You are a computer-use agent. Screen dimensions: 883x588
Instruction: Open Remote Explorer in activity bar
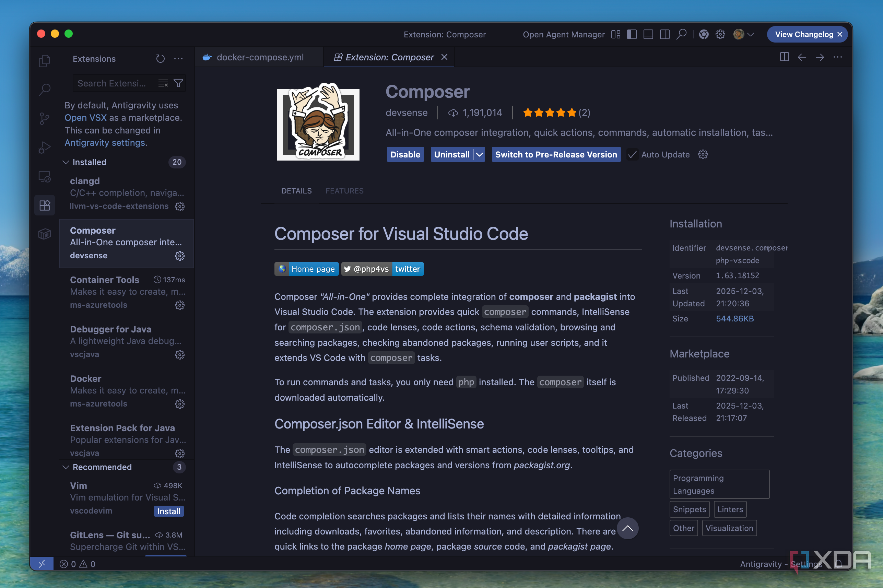[x=44, y=176]
